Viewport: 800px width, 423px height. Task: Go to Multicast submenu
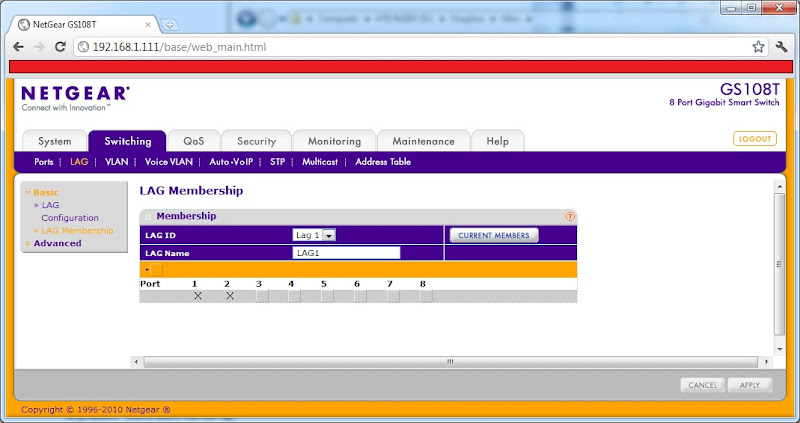tap(320, 162)
